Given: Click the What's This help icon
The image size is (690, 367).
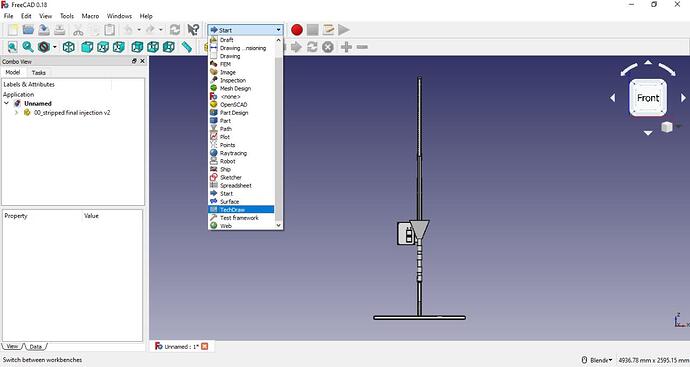Looking at the screenshot, I should pos(193,30).
